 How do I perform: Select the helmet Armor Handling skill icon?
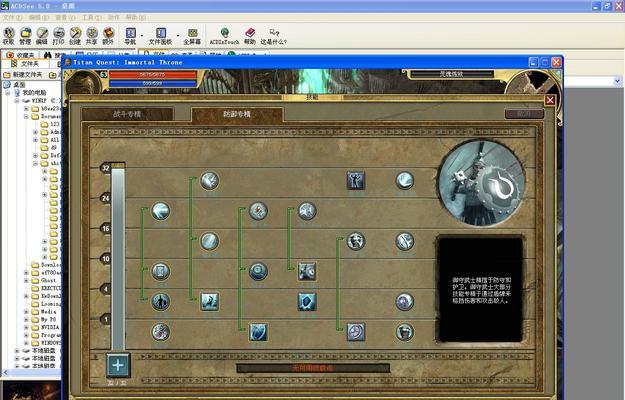[x=404, y=332]
